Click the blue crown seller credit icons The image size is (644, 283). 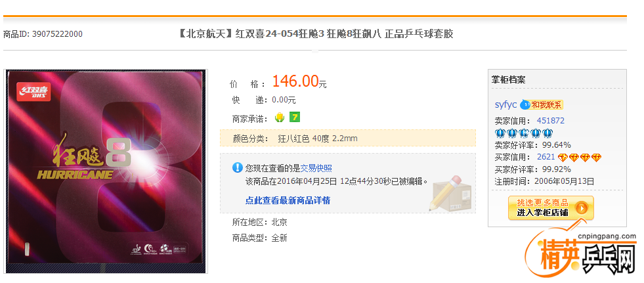pyautogui.click(x=524, y=133)
